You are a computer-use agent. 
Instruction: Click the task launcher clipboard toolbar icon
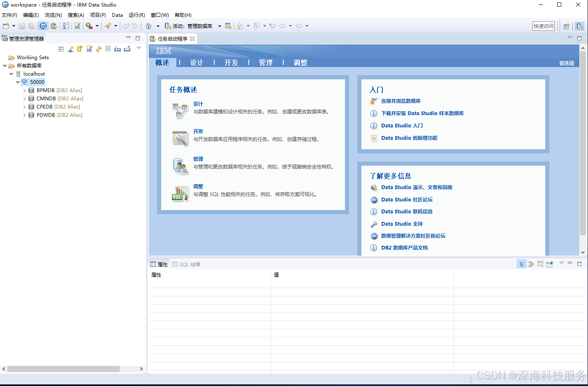click(x=54, y=26)
